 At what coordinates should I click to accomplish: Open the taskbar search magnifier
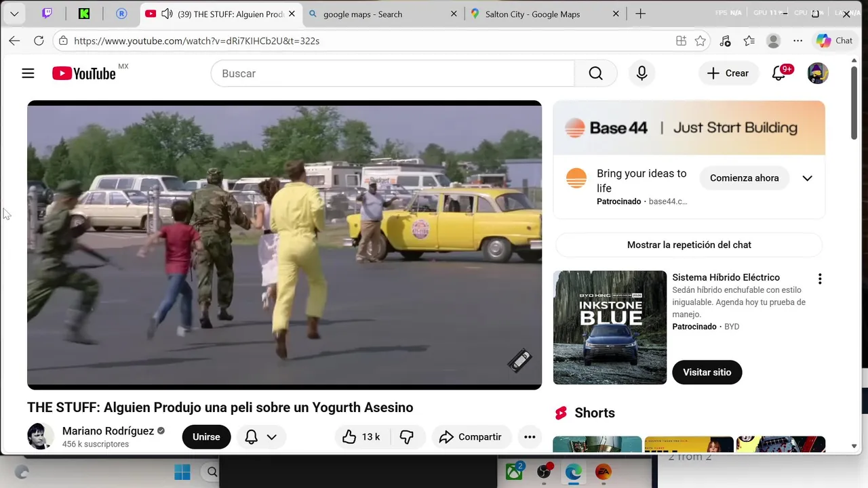click(212, 472)
